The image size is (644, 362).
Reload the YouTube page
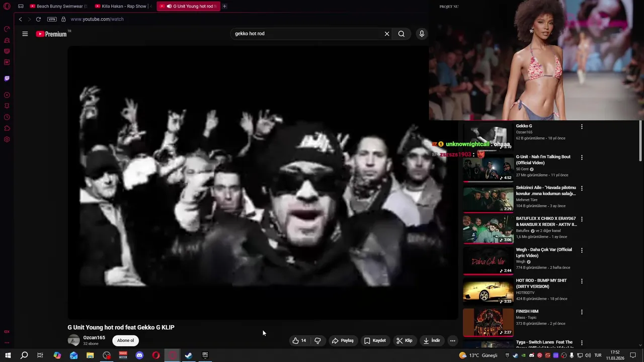pos(38,19)
